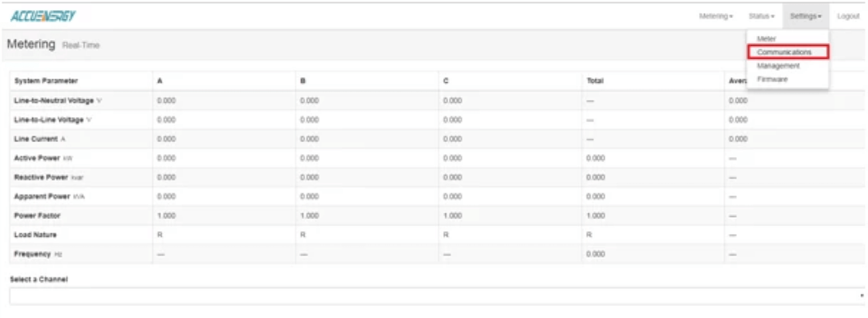Click the Power Factor row label
868x318 pixels.
tap(37, 216)
